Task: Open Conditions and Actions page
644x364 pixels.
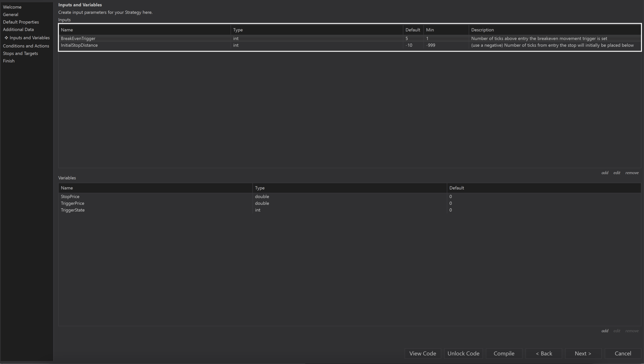Action: point(26,46)
